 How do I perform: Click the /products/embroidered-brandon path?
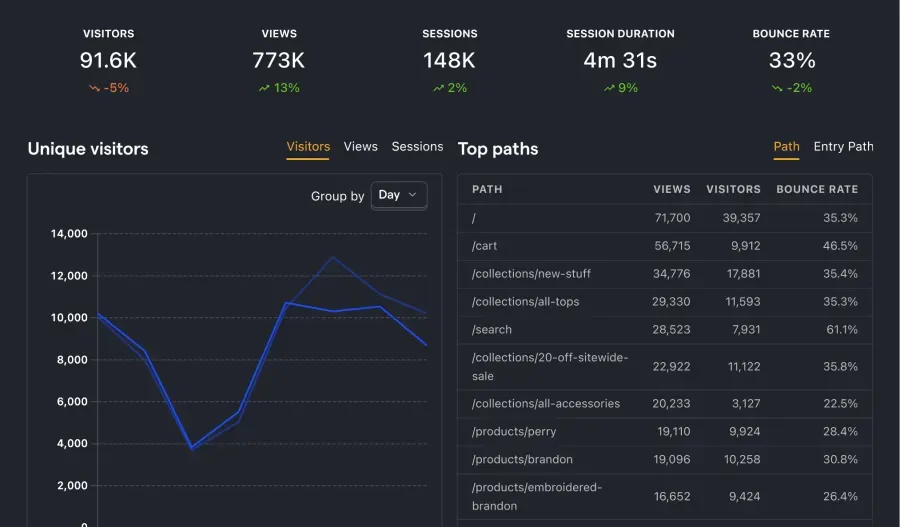click(x=537, y=497)
